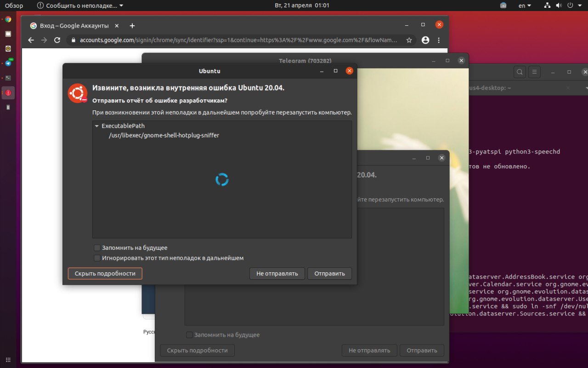588x368 pixels.
Task: Select the 'Вход – Google Аккаунты' tab
Action: (74, 26)
